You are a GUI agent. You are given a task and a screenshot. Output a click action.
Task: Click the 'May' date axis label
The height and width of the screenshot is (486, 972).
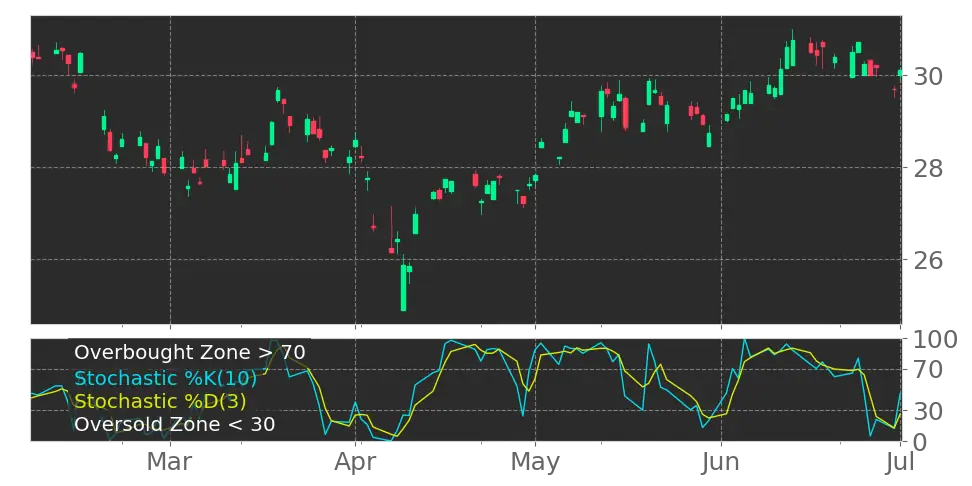(535, 463)
